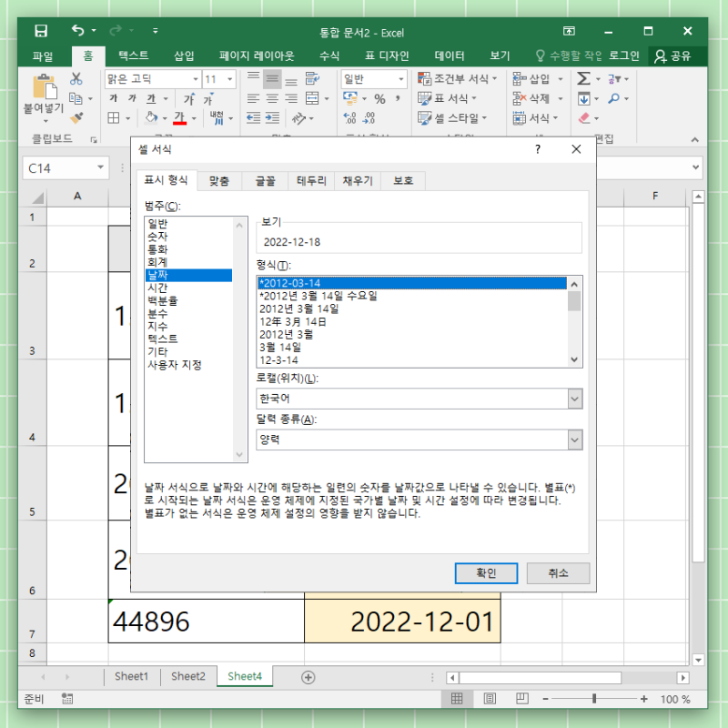Click the 취소 button
This screenshot has width=728, height=728.
pos(558,573)
